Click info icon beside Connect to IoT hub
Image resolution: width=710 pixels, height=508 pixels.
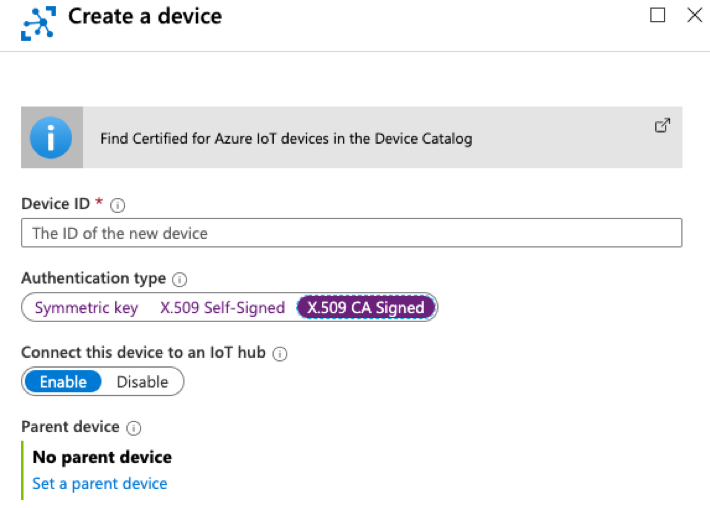pos(280,354)
